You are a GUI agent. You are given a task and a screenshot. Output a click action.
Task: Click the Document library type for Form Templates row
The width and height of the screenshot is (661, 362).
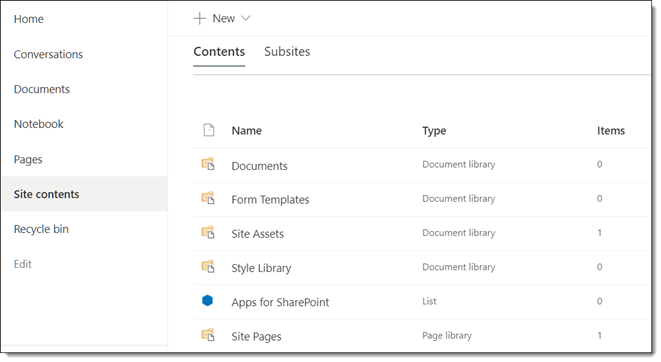pos(459,198)
